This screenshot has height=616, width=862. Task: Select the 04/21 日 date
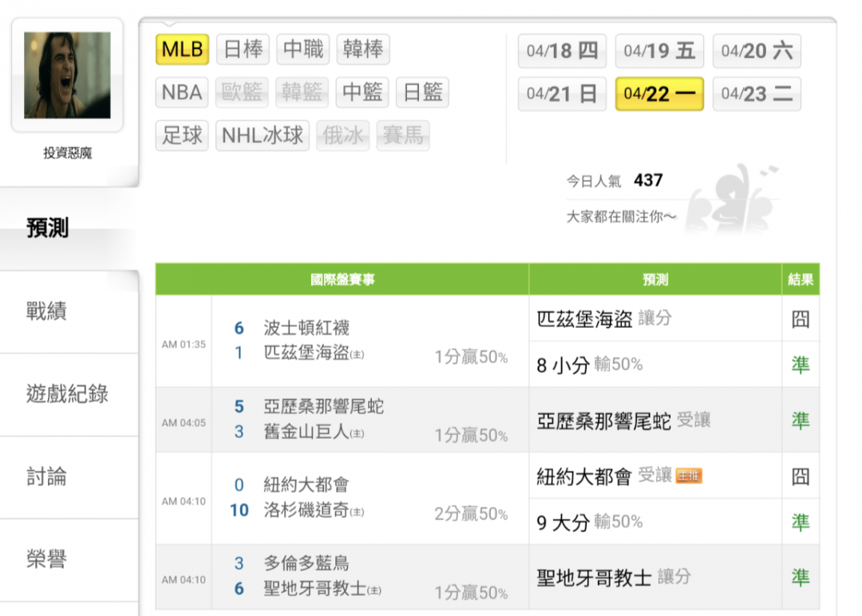pos(562,94)
